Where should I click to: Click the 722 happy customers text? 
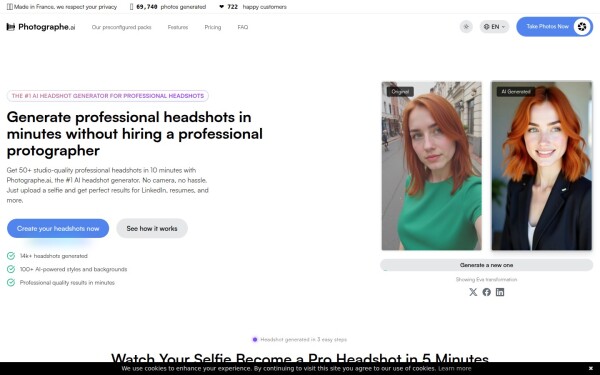[257, 7]
